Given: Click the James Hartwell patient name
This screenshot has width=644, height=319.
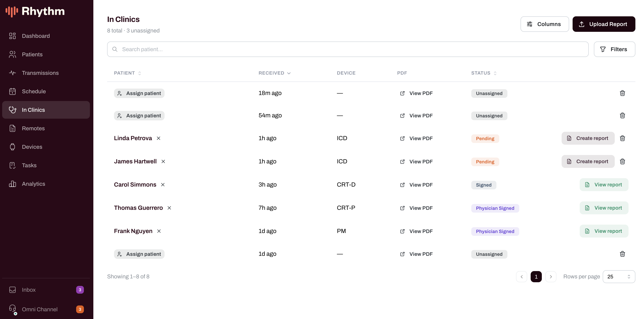Looking at the screenshot, I should [135, 161].
